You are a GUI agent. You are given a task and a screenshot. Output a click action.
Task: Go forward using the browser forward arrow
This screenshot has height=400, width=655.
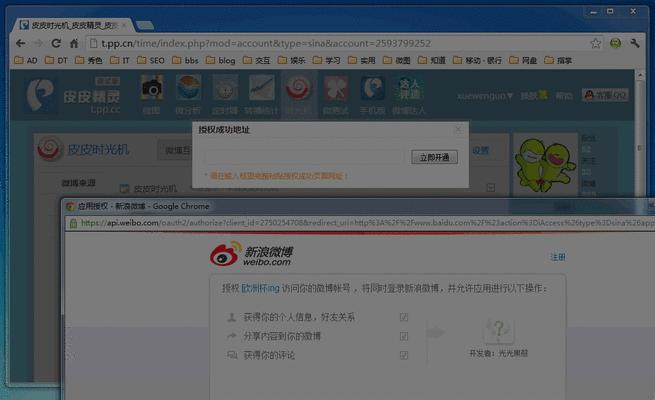pos(38,43)
